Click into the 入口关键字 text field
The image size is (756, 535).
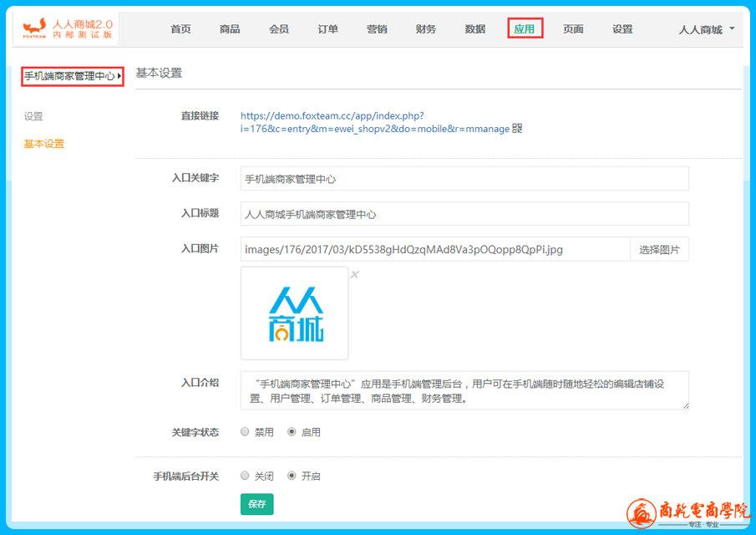[x=464, y=179]
